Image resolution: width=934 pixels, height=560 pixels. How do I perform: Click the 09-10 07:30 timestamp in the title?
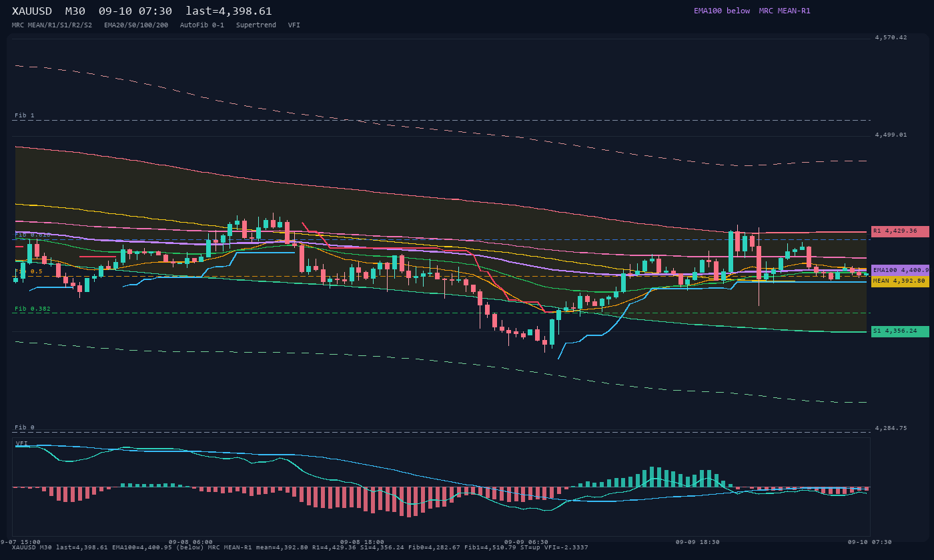pyautogui.click(x=135, y=11)
